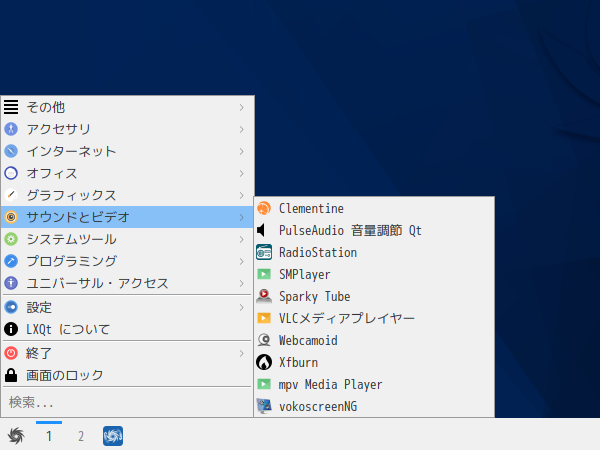Image resolution: width=600 pixels, height=450 pixels.
Task: Launch PulseAudio 音量調節 Qt
Action: click(374, 230)
